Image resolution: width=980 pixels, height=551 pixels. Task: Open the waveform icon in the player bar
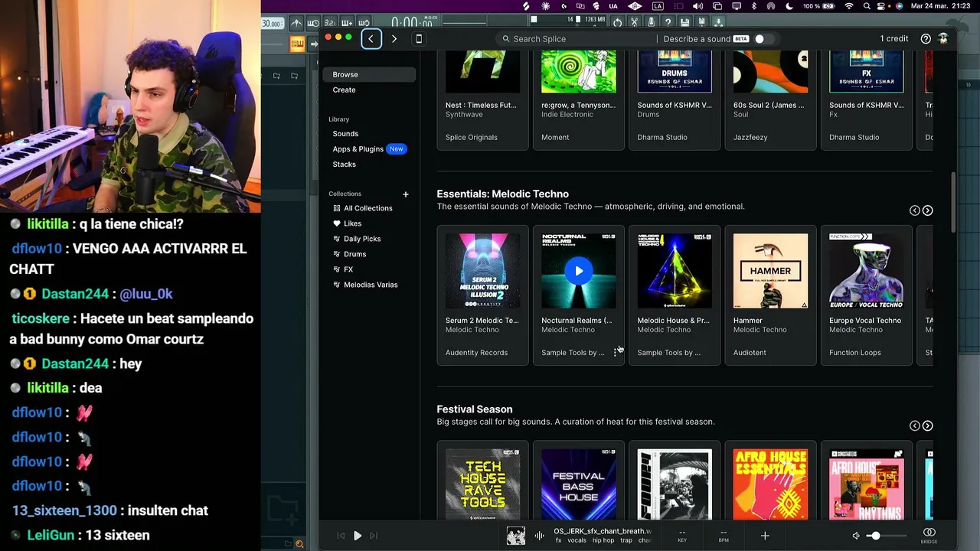click(x=540, y=536)
